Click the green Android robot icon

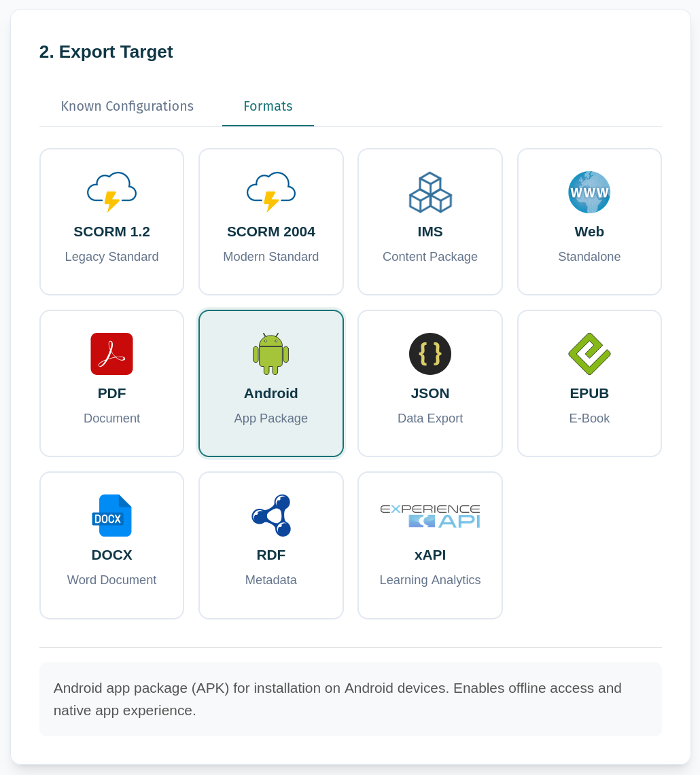coord(270,353)
